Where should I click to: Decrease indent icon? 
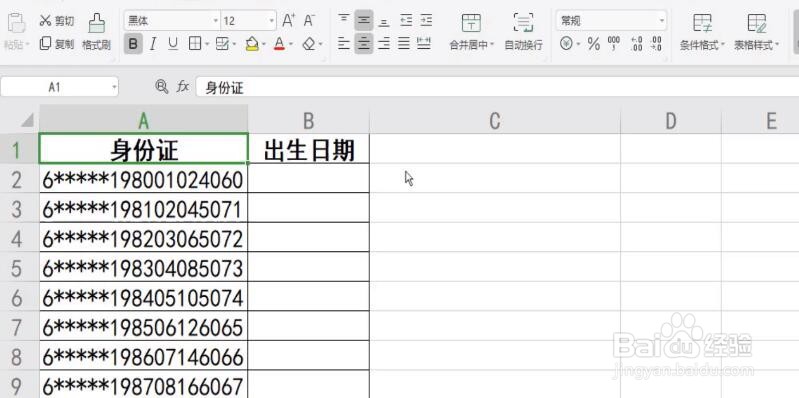tap(406, 20)
